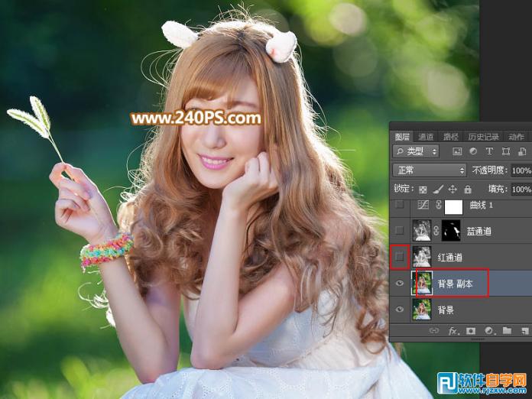
Task: Switch to the 图层 (Layers) tab
Action: click(402, 137)
